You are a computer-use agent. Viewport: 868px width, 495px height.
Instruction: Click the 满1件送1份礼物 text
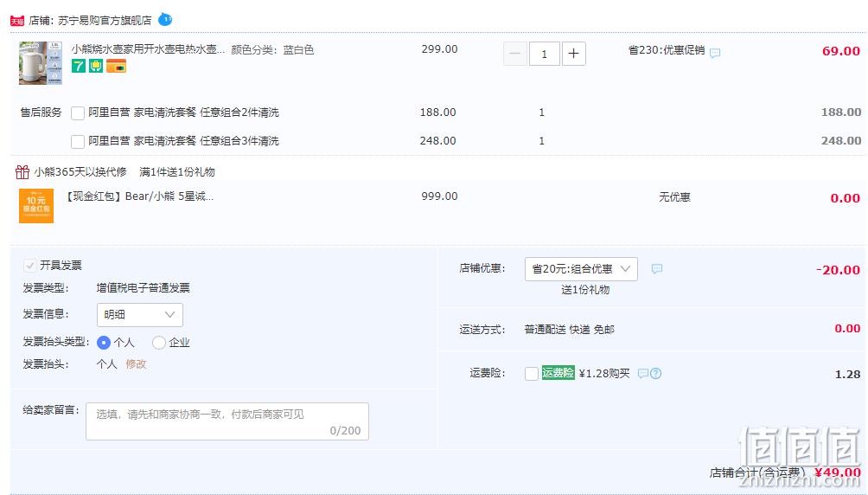(x=177, y=172)
